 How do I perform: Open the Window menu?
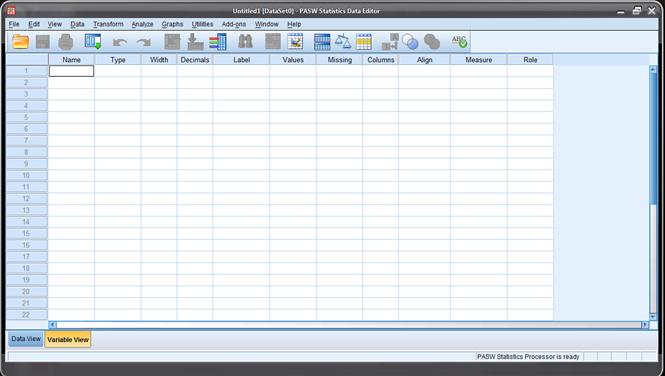pos(267,24)
